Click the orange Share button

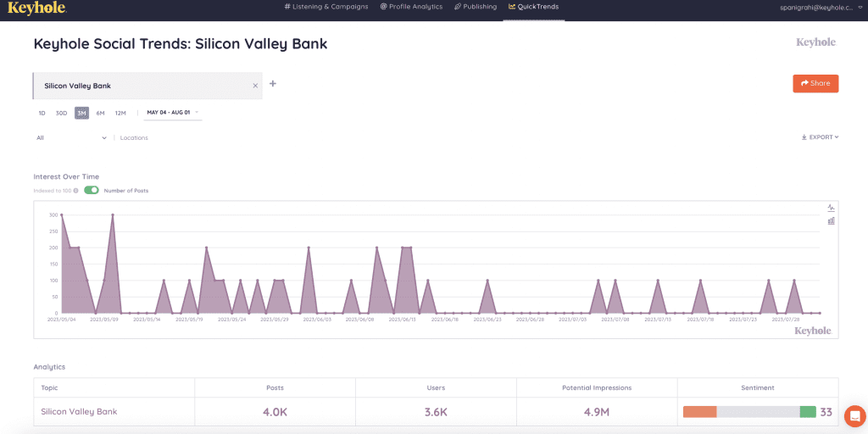pos(815,84)
